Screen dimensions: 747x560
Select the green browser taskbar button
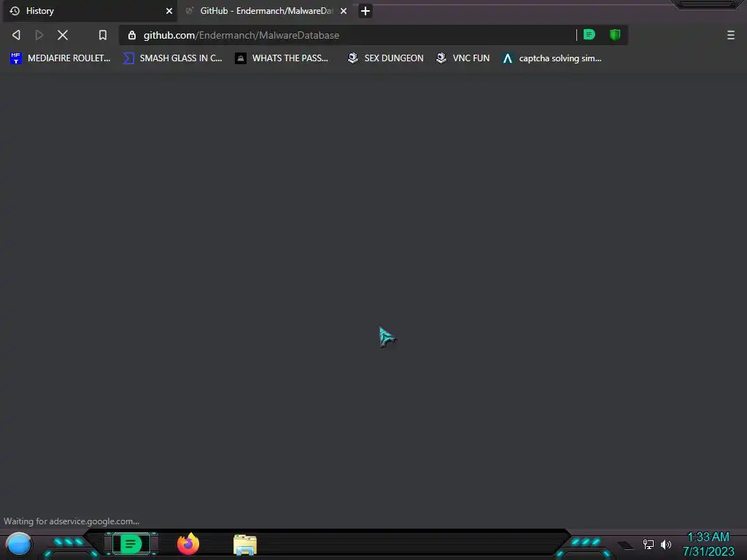(131, 544)
